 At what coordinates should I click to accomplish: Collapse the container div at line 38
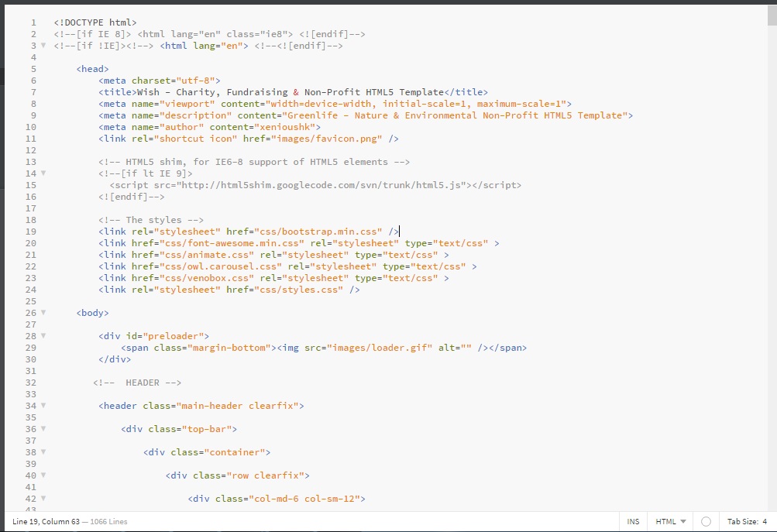pyautogui.click(x=43, y=451)
